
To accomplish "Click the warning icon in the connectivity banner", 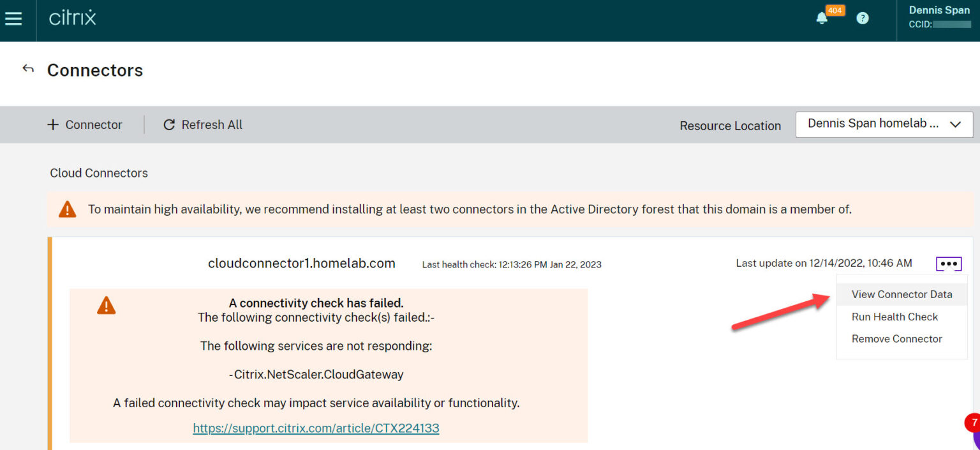I will click(107, 306).
